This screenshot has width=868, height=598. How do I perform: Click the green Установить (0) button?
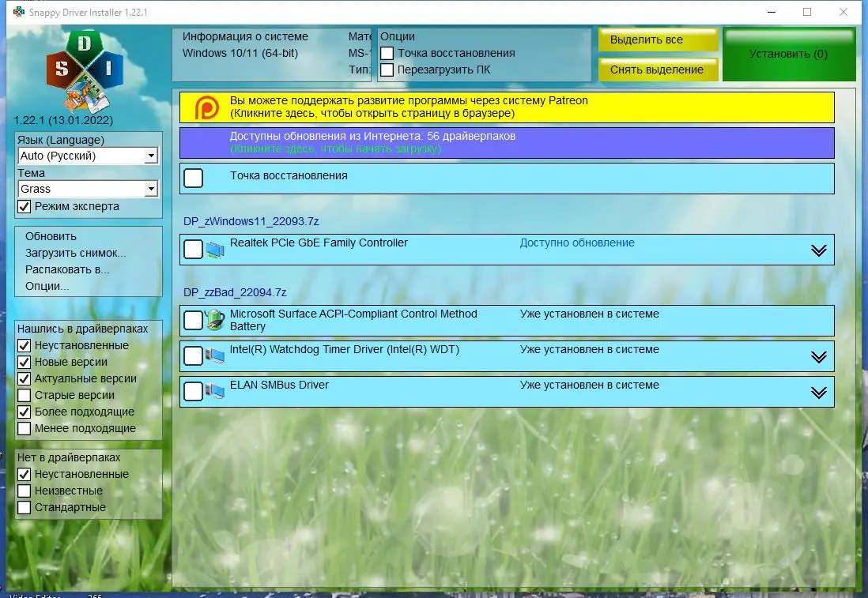coord(789,55)
